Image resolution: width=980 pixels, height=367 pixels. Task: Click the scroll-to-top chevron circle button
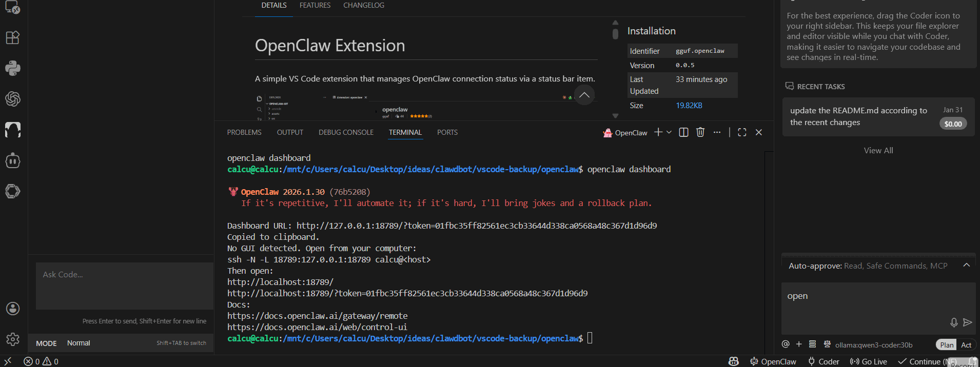tap(584, 95)
